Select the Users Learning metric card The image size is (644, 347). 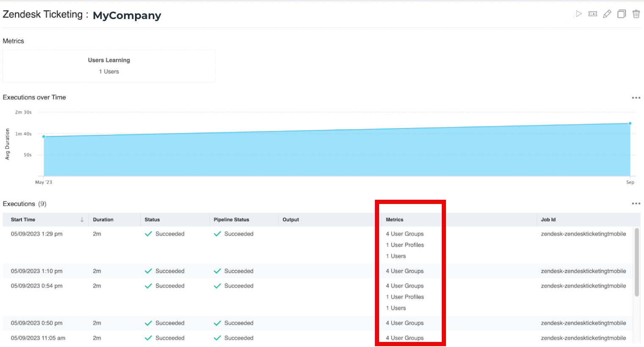tap(109, 66)
